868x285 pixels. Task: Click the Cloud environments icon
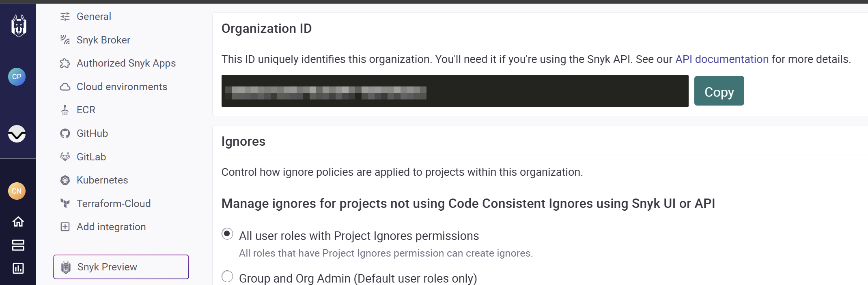coord(65,86)
